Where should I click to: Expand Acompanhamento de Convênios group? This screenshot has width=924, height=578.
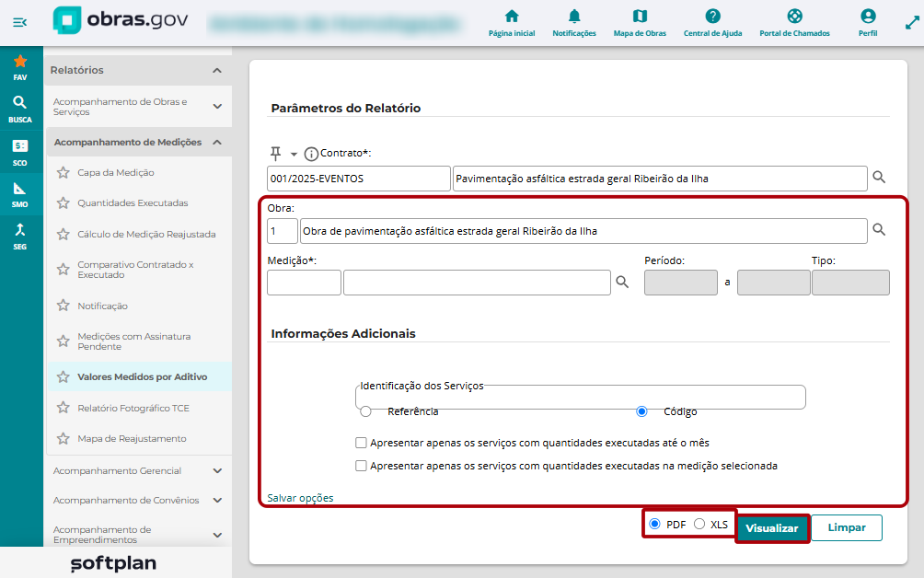[217, 500]
